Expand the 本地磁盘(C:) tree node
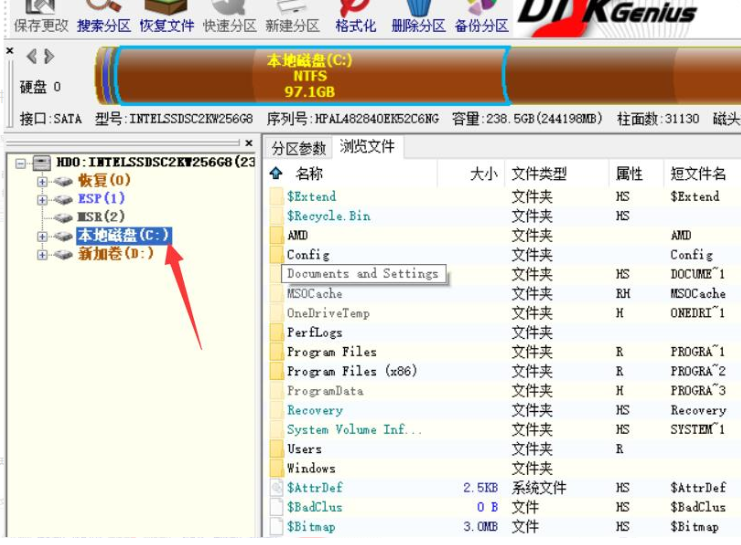741x545 pixels. click(x=42, y=236)
